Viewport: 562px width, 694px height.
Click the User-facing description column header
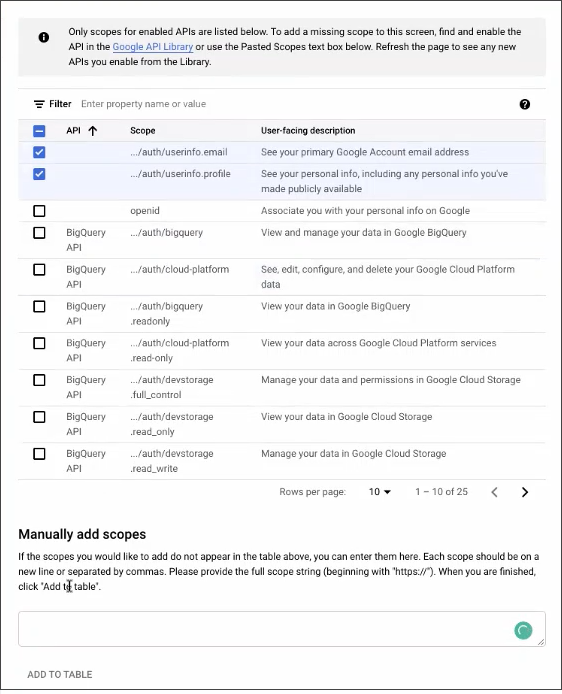[308, 131]
